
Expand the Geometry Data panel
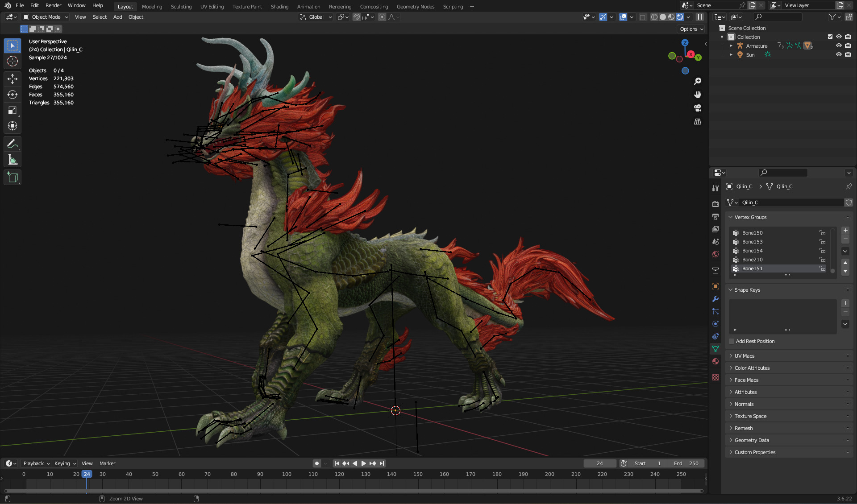[752, 440]
